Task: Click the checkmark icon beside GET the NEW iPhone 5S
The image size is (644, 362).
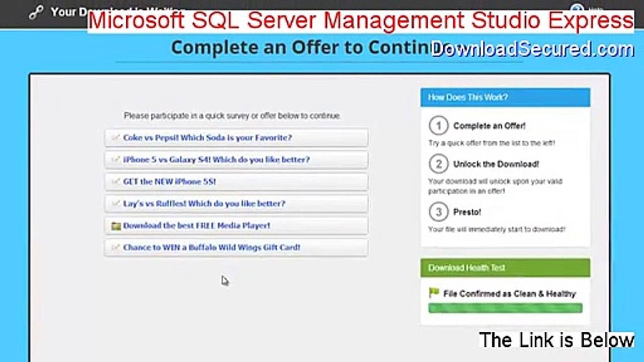Action: pyautogui.click(x=116, y=182)
